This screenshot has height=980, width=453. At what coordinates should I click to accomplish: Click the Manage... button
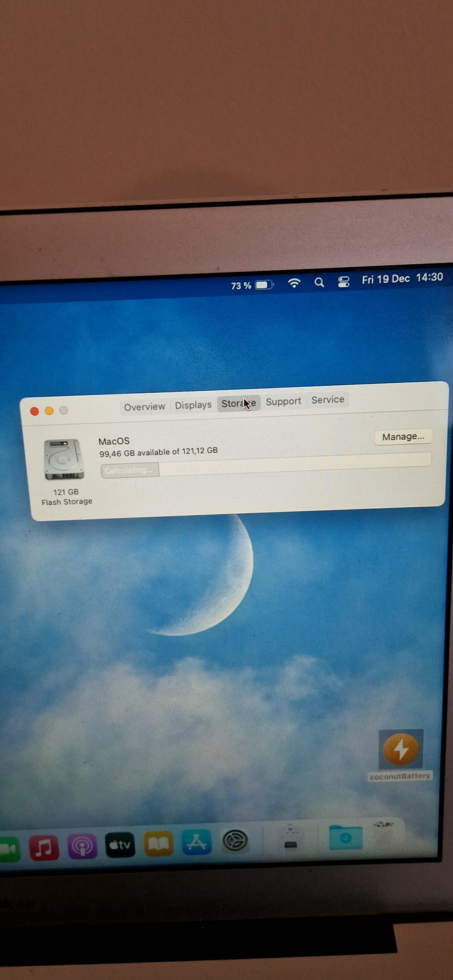point(403,437)
